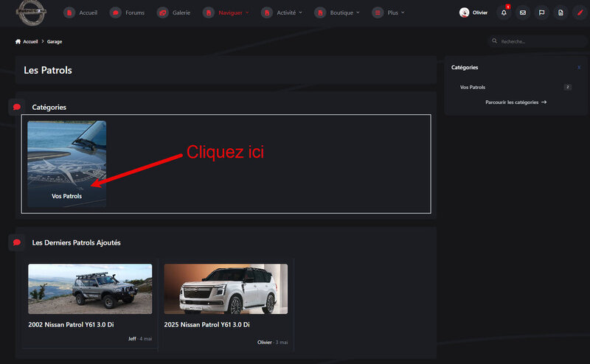Open the 2025 Nissan Patrol Y61 title
The image size is (590, 364).
pos(207,324)
